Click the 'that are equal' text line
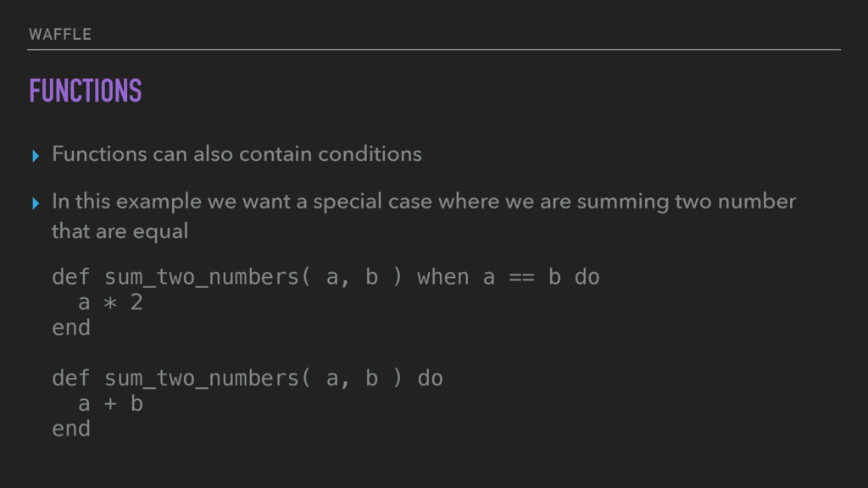 point(120,231)
